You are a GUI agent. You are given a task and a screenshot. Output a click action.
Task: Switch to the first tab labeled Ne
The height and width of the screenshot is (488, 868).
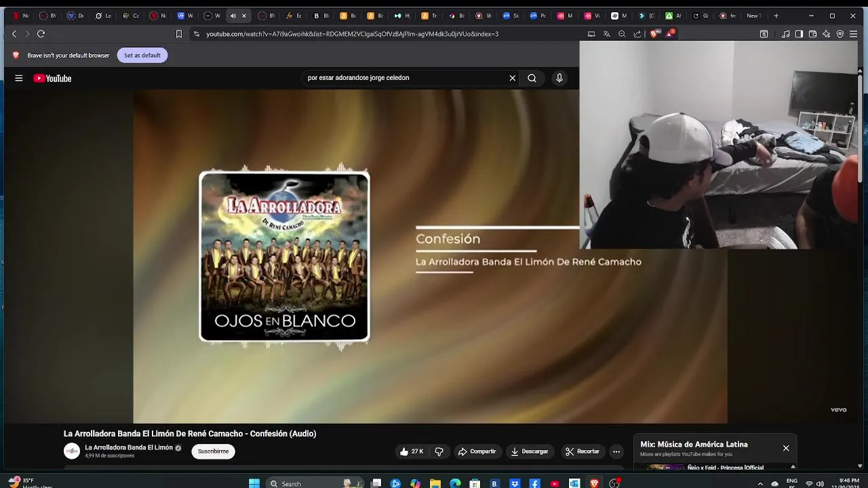[22, 16]
